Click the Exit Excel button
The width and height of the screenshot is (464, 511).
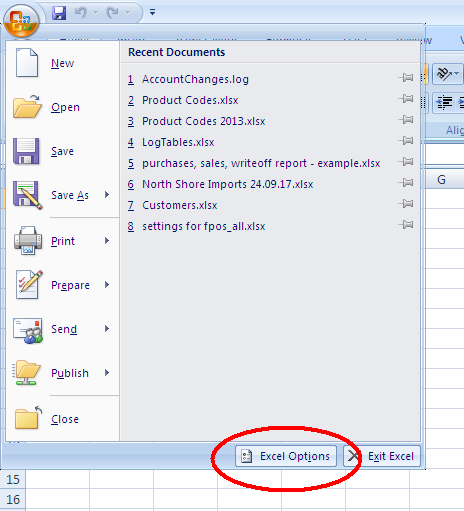pos(382,456)
